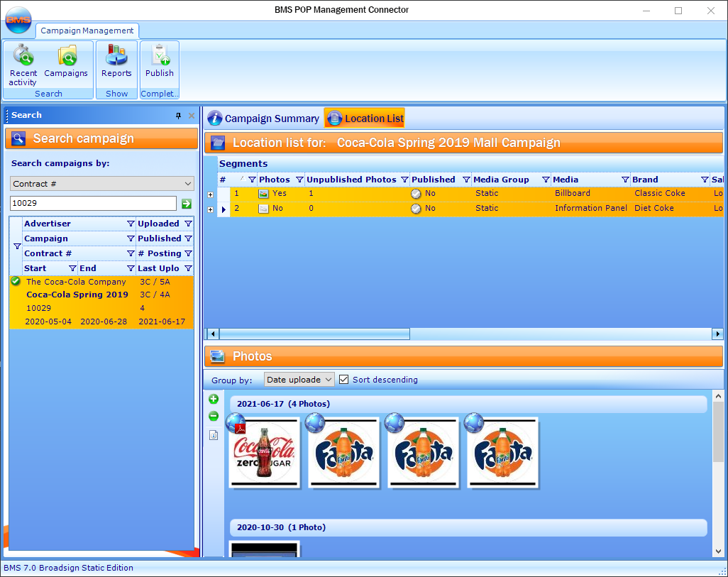728x577 pixels.
Task: Filter the Photos column in Segments
Action: 299,180
